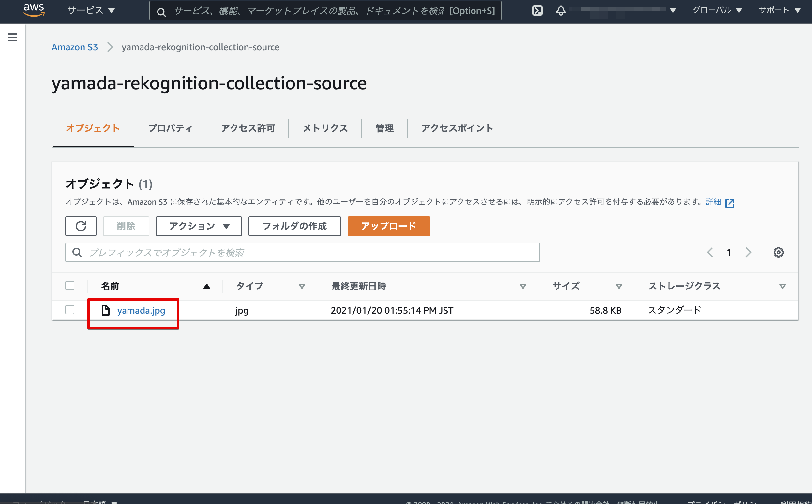
Task: Click the jpg type cell
Action: pos(242,311)
